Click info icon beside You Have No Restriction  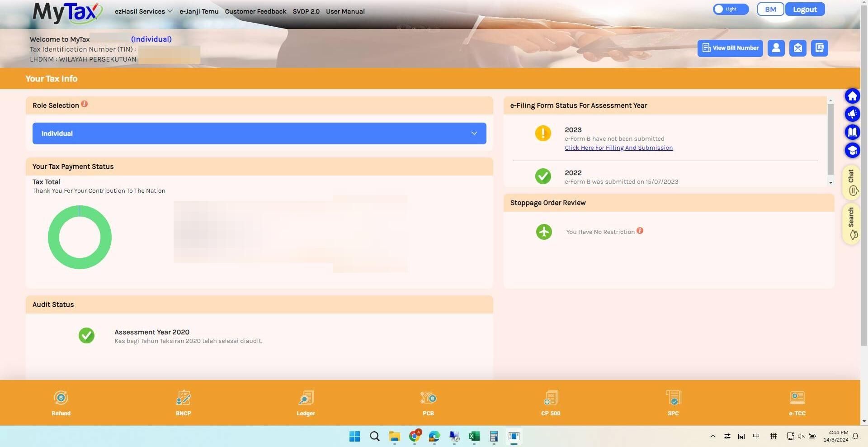pyautogui.click(x=640, y=231)
